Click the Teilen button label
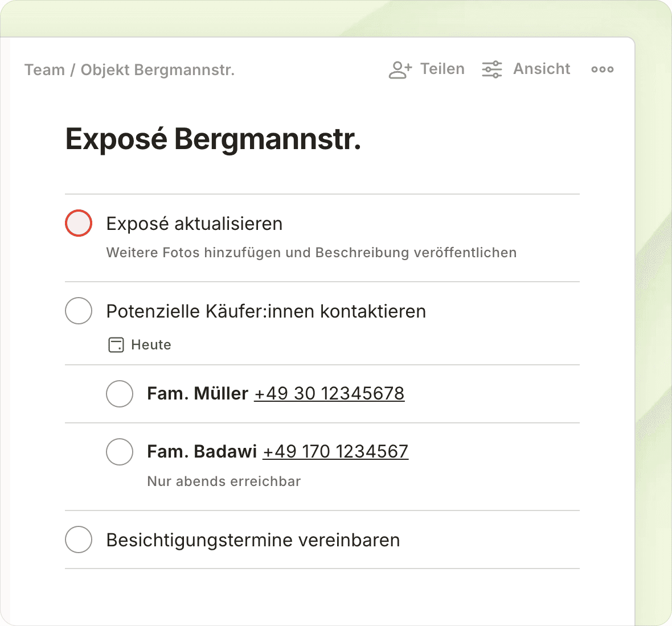Screen dimensions: 672x626 [442, 69]
